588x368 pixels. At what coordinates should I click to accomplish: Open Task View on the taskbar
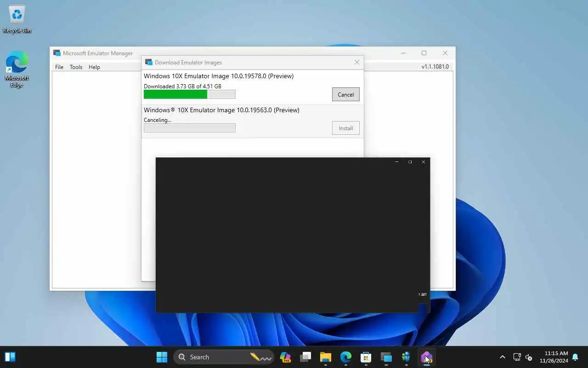305,357
